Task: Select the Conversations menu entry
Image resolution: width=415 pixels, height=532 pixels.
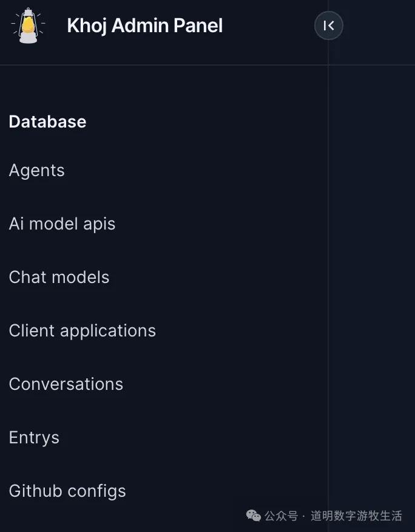Action: tap(66, 384)
